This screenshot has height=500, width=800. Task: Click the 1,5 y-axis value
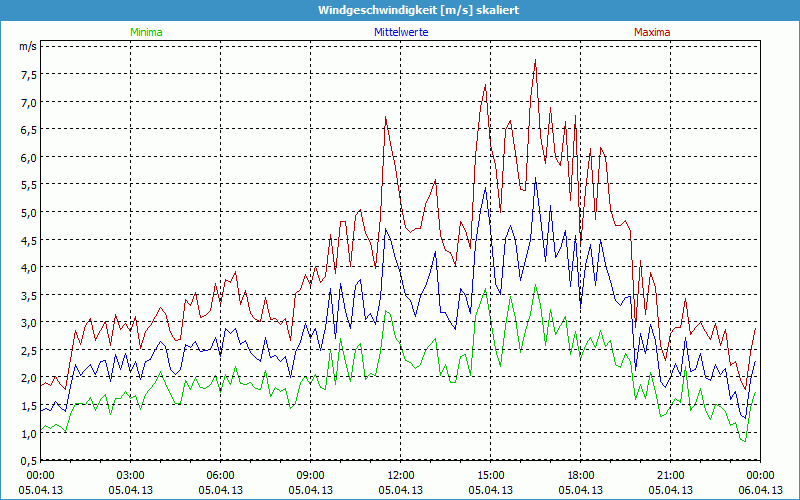29,406
